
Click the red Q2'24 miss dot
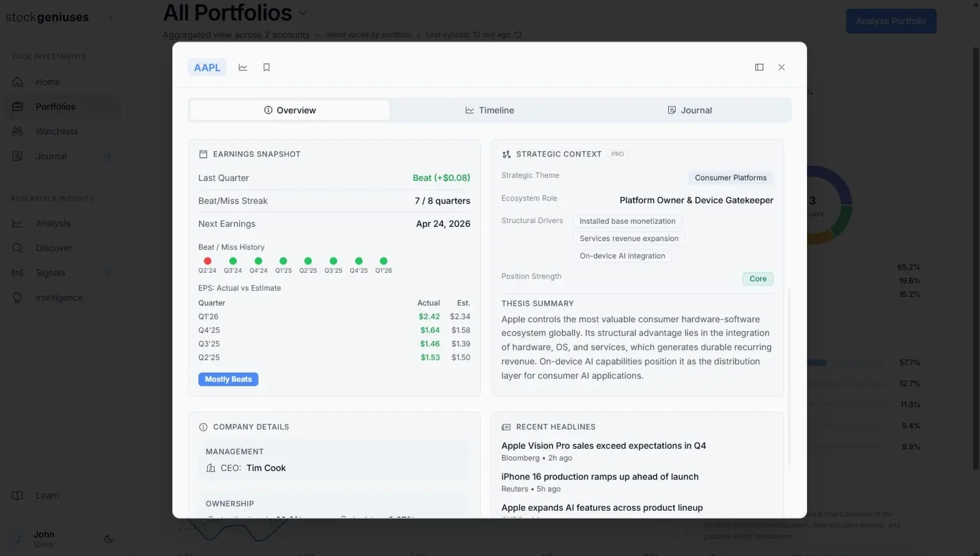(x=208, y=261)
